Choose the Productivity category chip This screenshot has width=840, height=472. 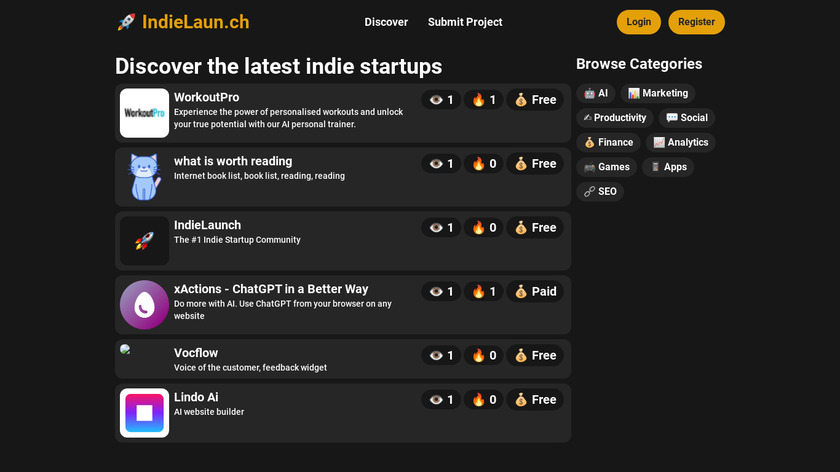click(614, 118)
